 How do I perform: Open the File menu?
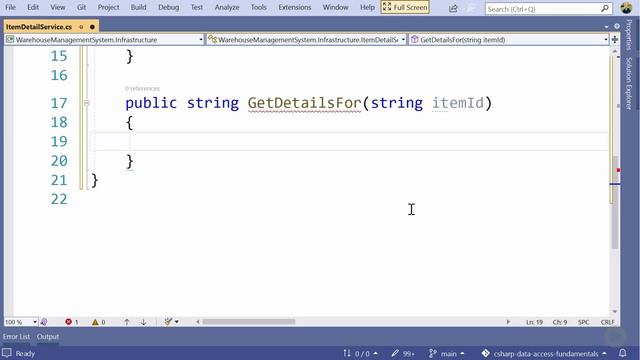pyautogui.click(x=10, y=7)
